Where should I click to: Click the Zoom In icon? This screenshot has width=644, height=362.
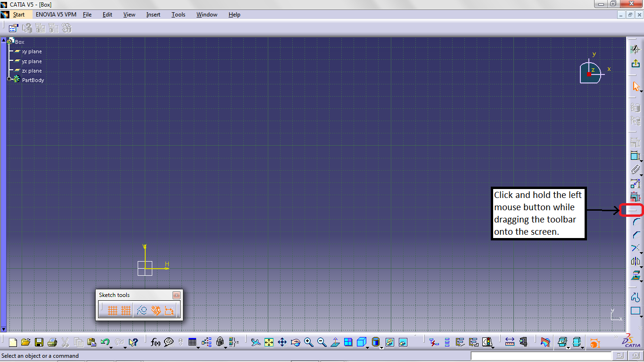click(x=308, y=342)
